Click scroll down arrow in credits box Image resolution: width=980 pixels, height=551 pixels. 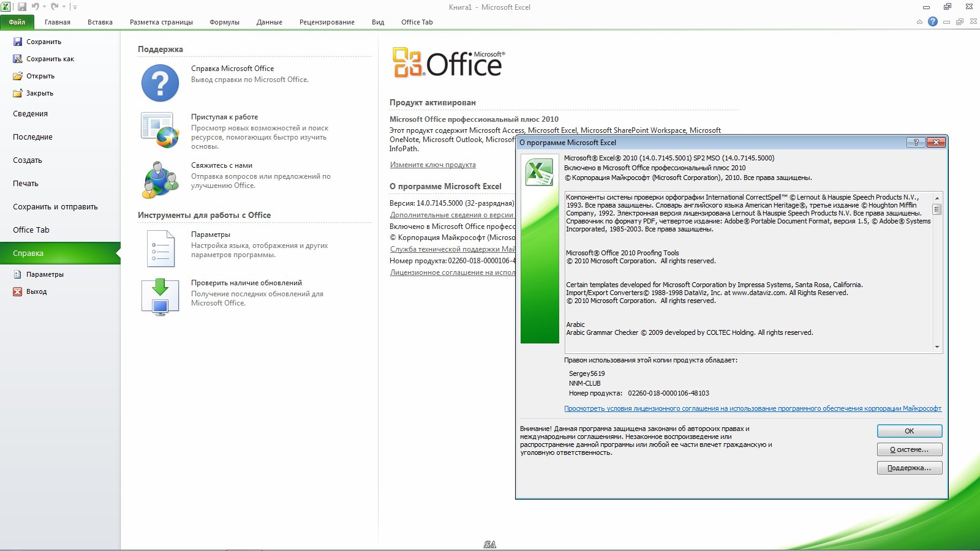tap(937, 347)
